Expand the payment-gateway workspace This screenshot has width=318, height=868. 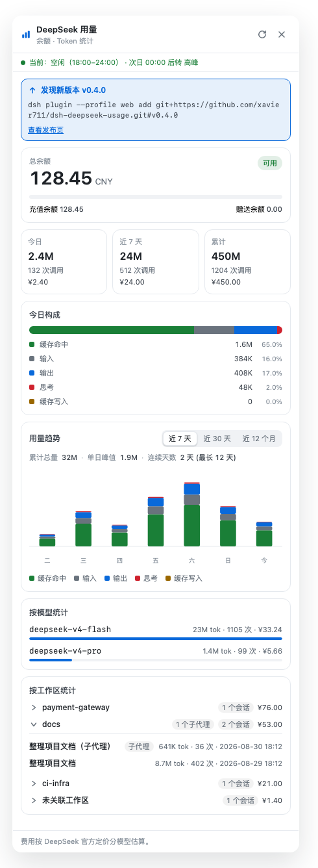coord(156,708)
